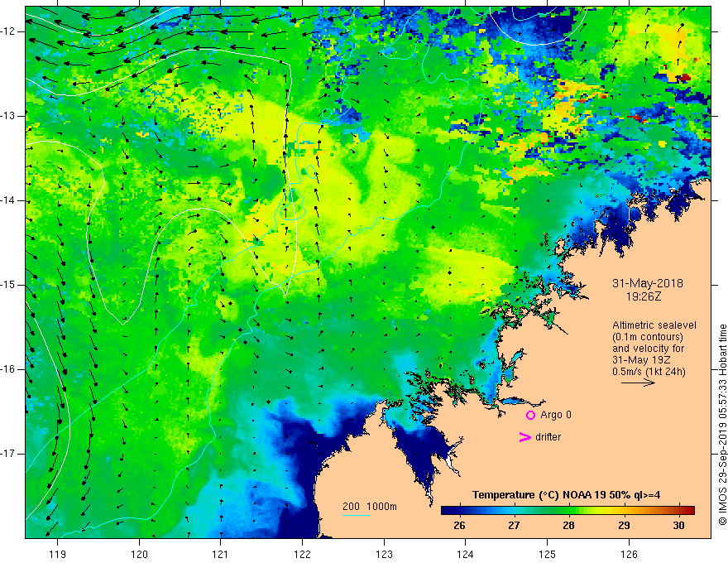Screen dimensions: 728x563
Task: Click the longitude label 125
Action: coord(548,554)
